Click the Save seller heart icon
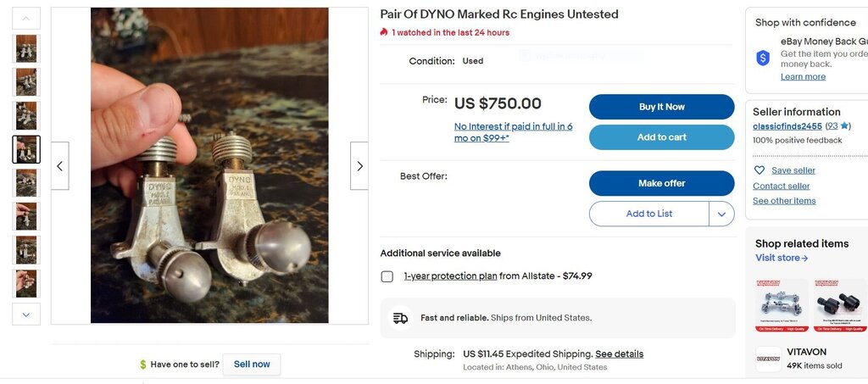 click(x=759, y=170)
